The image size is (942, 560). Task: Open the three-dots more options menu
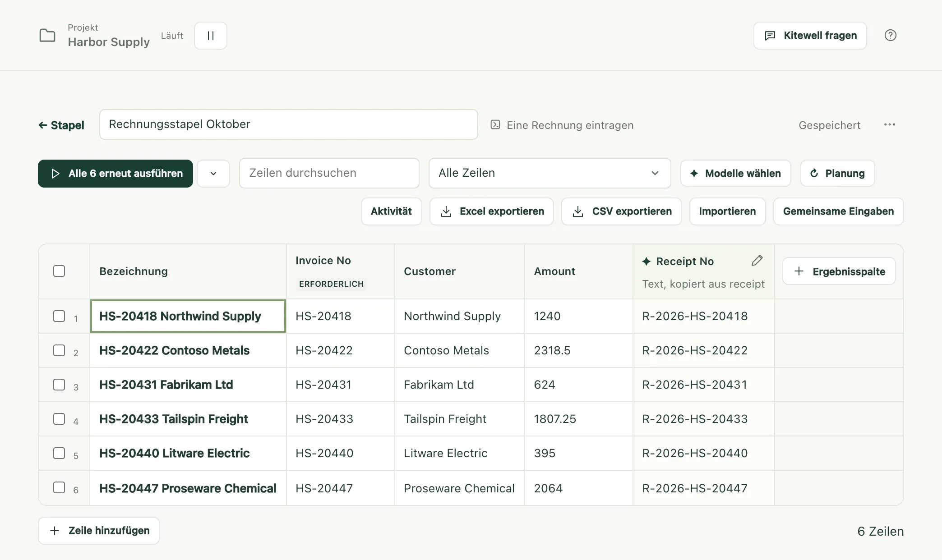[889, 125]
